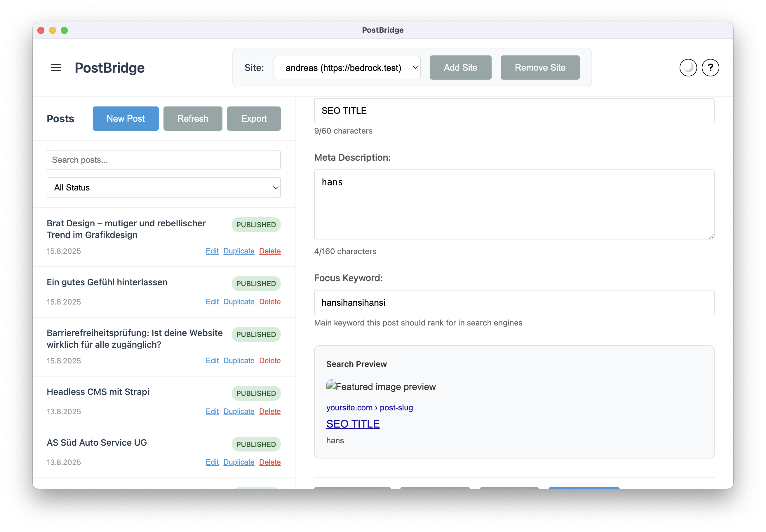Click the SEO TITLE preview link
Viewport: 766px width, 532px height.
[353, 424]
